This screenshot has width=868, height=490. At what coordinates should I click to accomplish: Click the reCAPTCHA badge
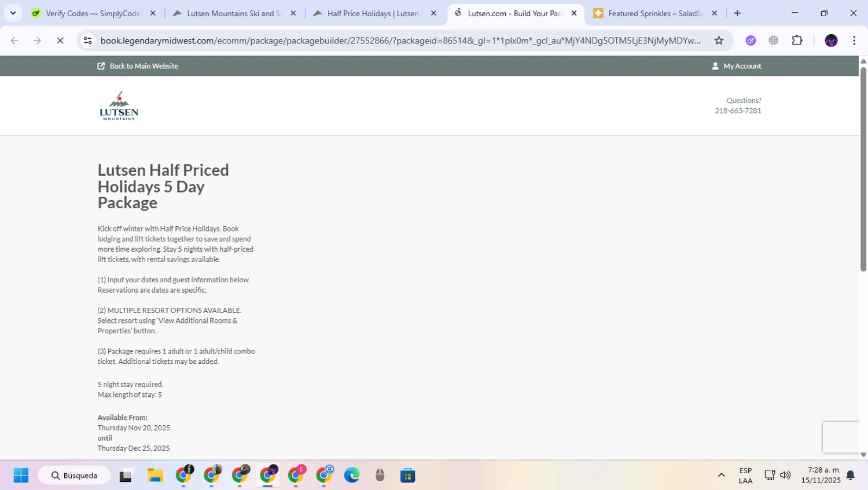click(x=841, y=437)
